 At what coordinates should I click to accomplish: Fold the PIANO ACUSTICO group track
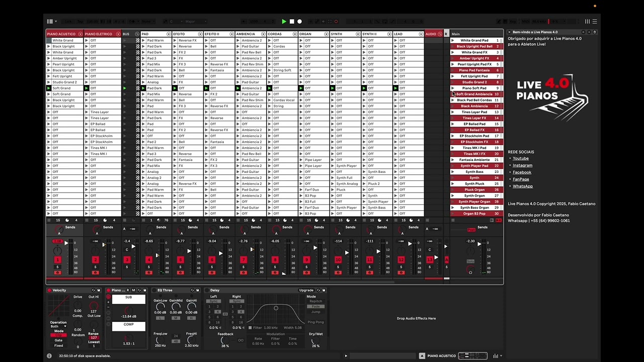(x=80, y=34)
